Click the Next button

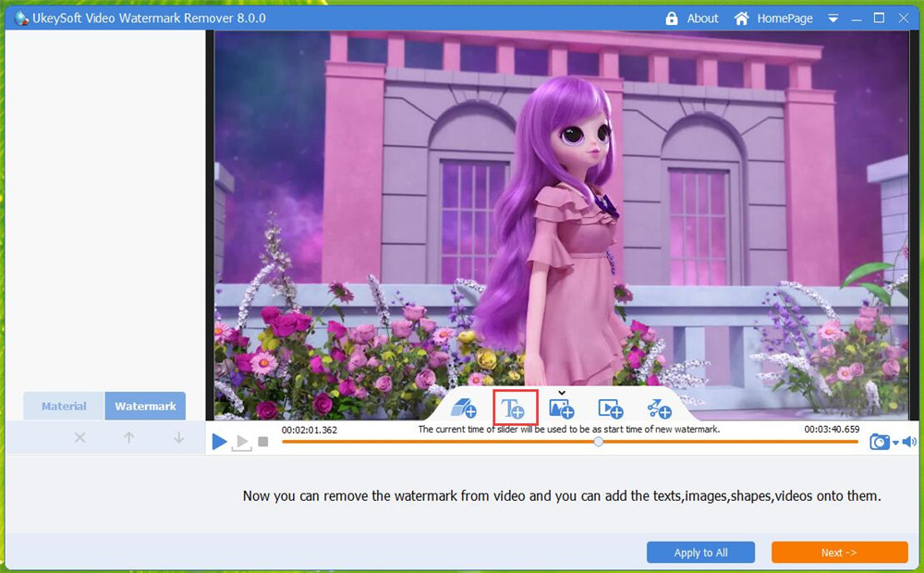(839, 552)
